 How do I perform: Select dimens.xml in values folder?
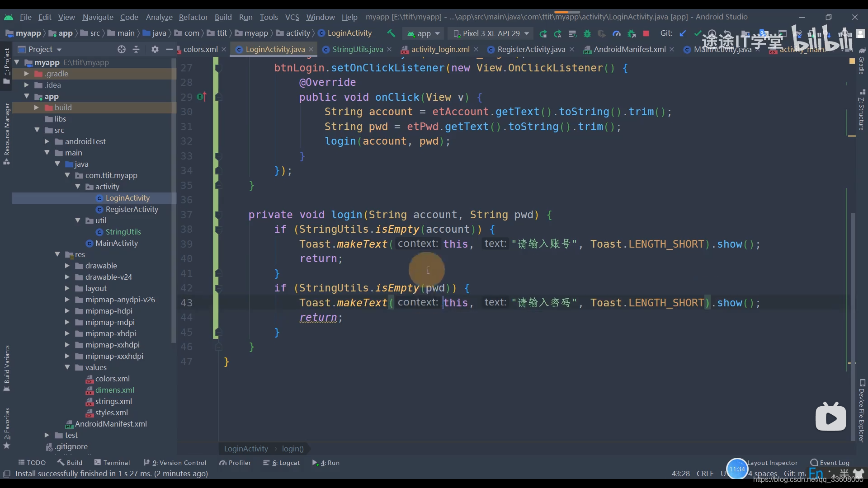114,390
